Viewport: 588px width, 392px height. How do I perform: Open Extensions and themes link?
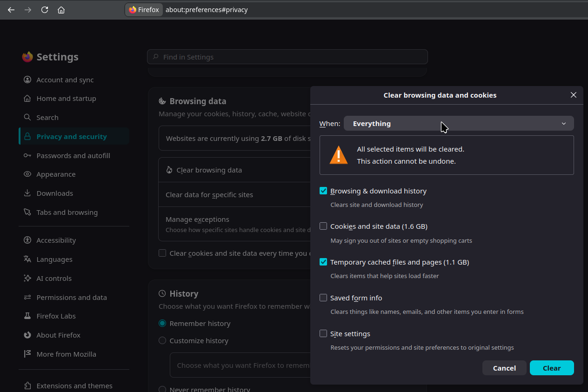point(74,385)
